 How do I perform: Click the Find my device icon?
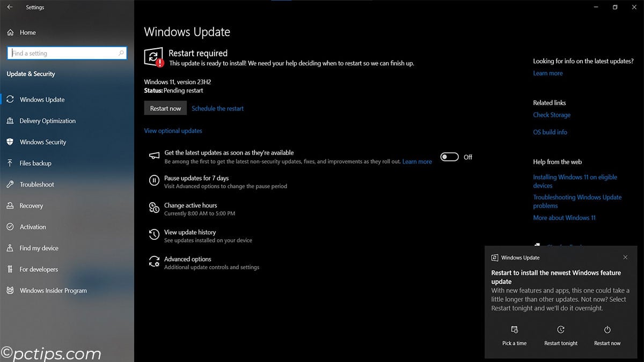[x=10, y=248]
